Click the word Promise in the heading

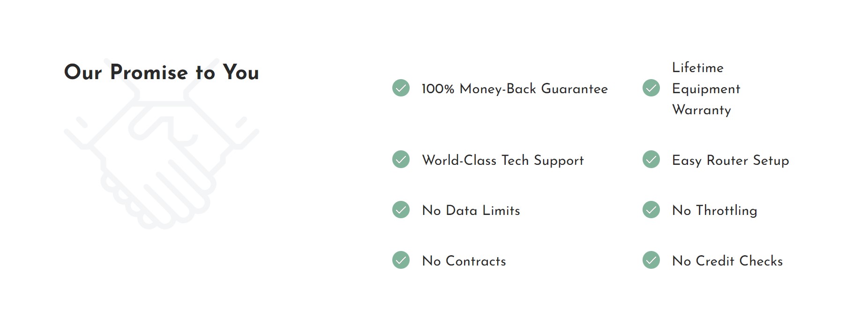click(149, 72)
